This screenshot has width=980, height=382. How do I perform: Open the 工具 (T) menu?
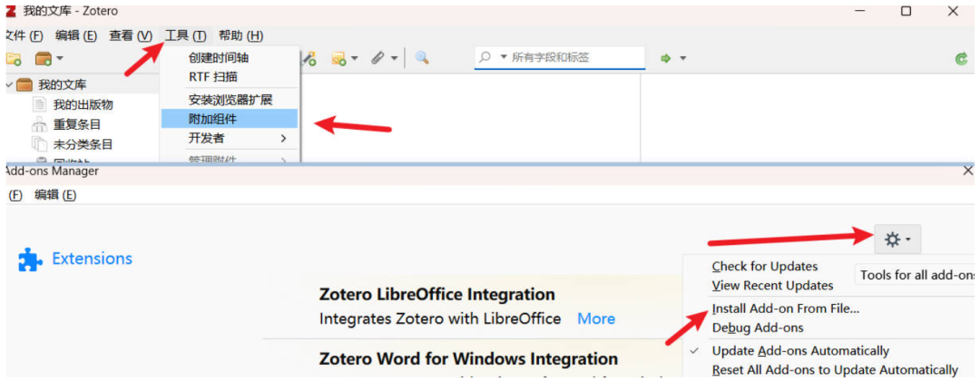tap(186, 35)
